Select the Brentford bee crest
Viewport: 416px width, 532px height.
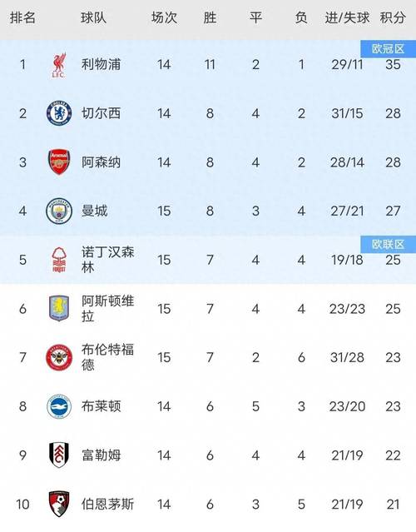(x=59, y=357)
